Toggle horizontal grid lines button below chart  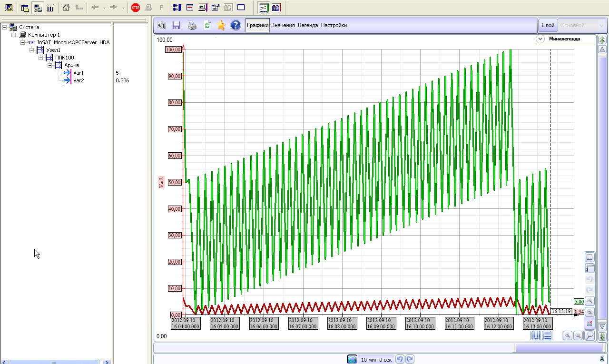click(x=547, y=335)
